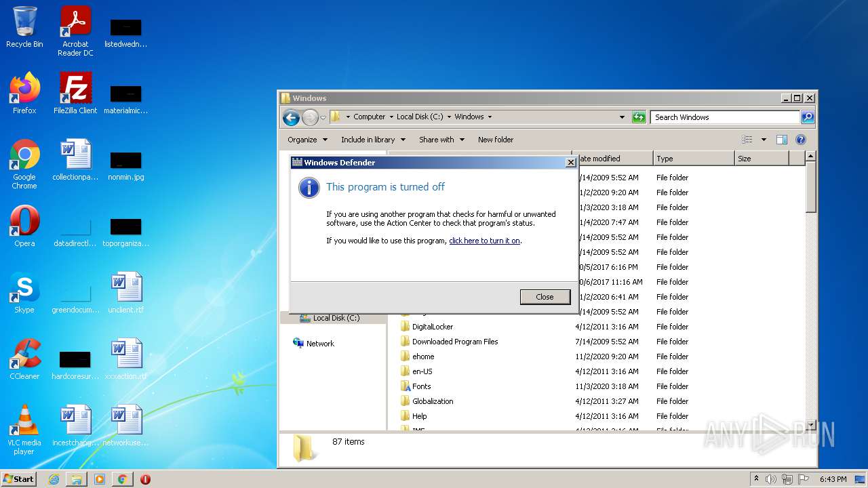
Task: Expand Computer breadcrumb arrow
Action: pos(391,117)
